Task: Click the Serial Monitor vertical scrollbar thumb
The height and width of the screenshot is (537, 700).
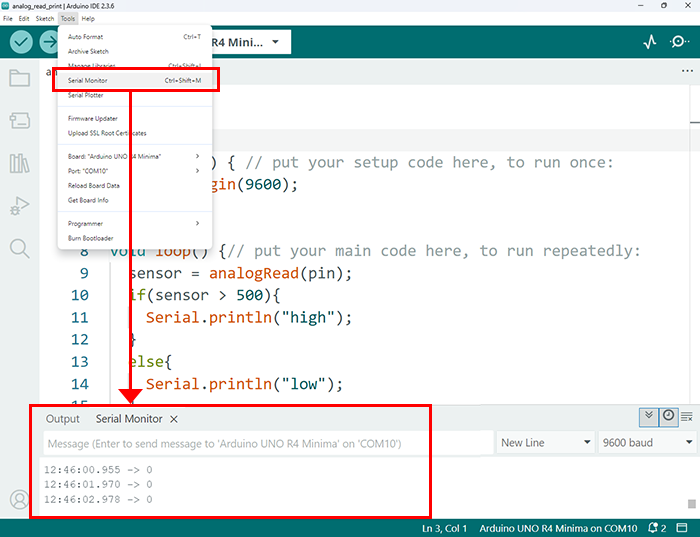Action: [x=692, y=504]
